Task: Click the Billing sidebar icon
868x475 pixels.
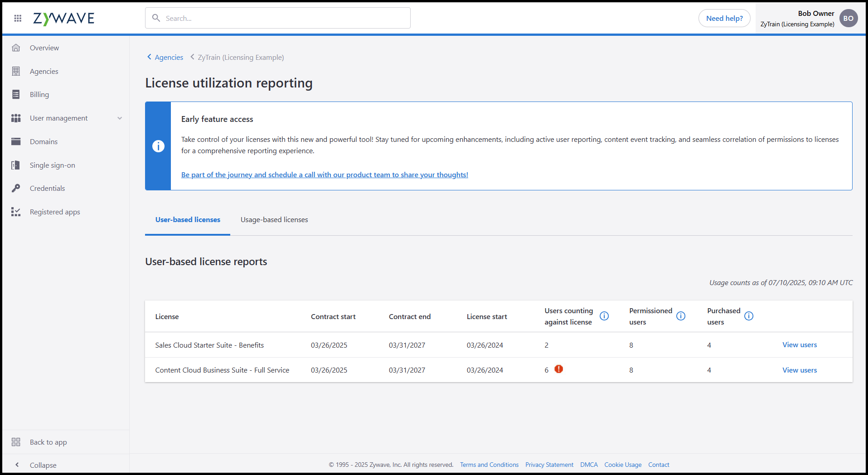Action: point(16,94)
